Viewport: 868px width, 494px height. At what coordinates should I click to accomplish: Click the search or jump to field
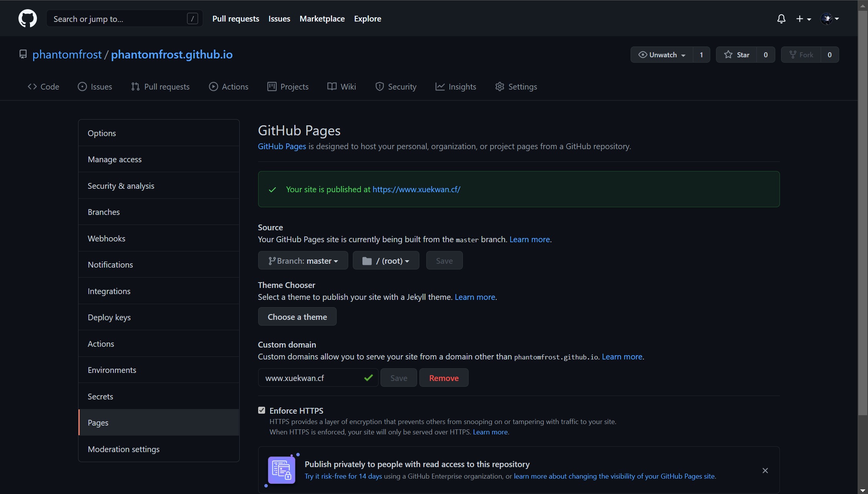pos(125,18)
